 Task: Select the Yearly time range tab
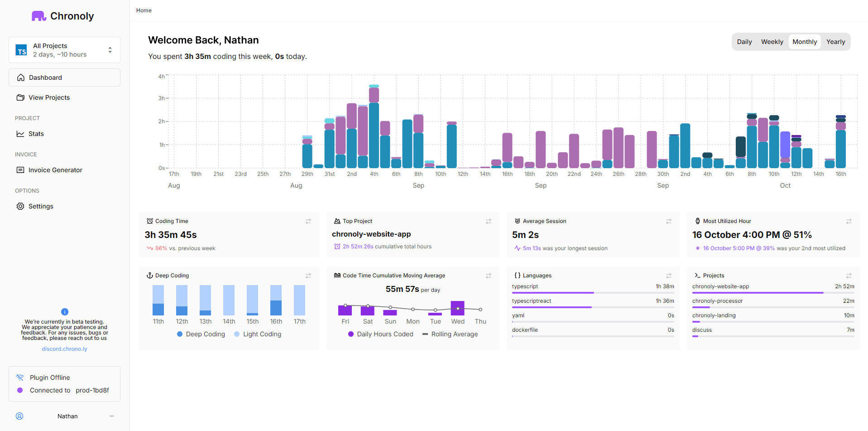pyautogui.click(x=835, y=42)
